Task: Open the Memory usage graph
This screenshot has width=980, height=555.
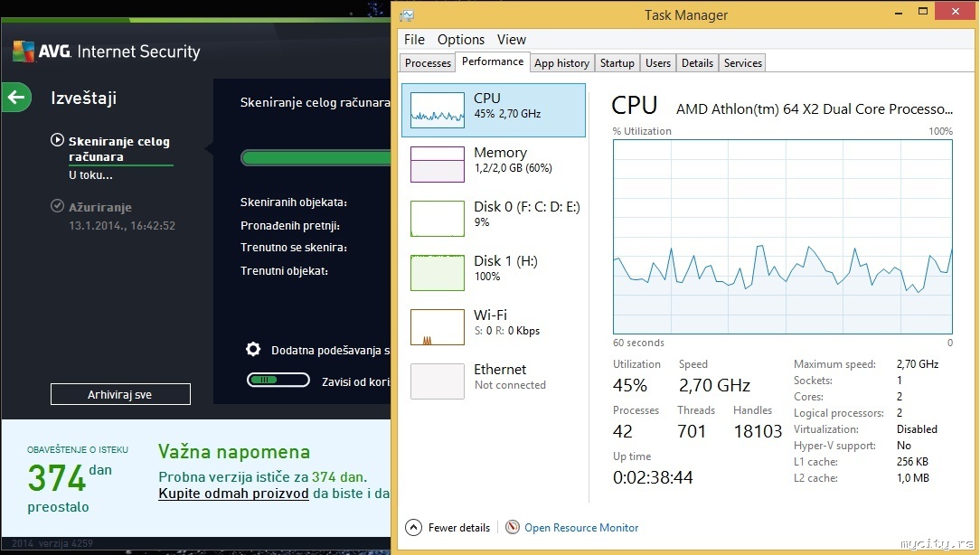Action: 438,164
